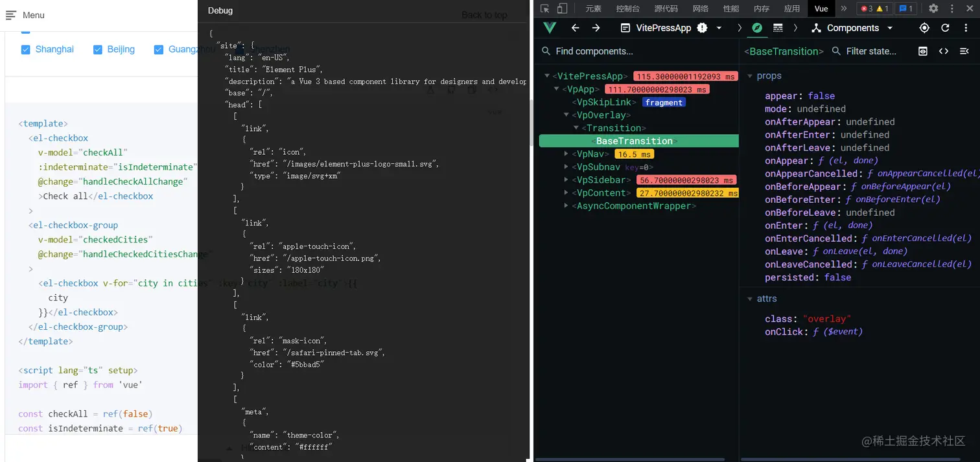The width and height of the screenshot is (980, 462).
Task: Switch to the 内存 tab
Action: [761, 8]
